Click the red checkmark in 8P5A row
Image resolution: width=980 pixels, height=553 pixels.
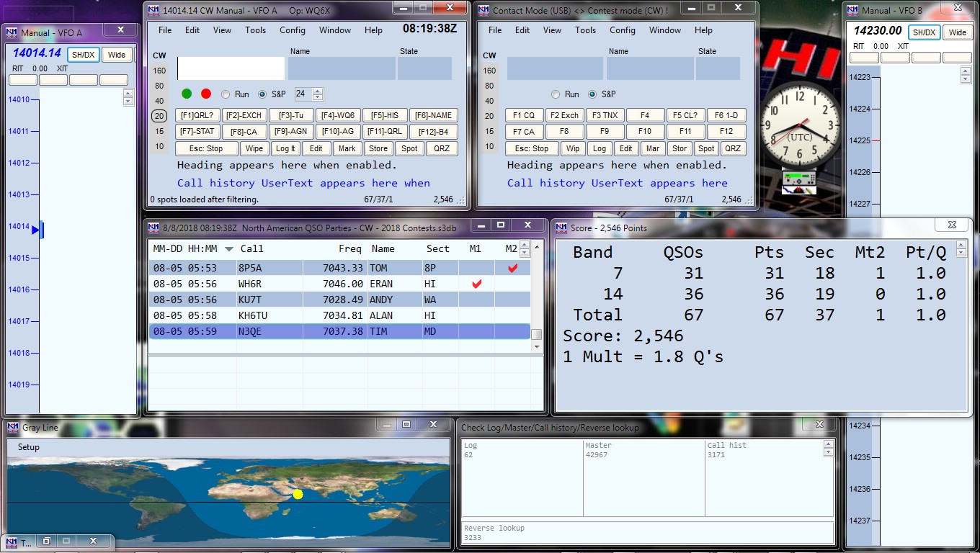point(512,268)
